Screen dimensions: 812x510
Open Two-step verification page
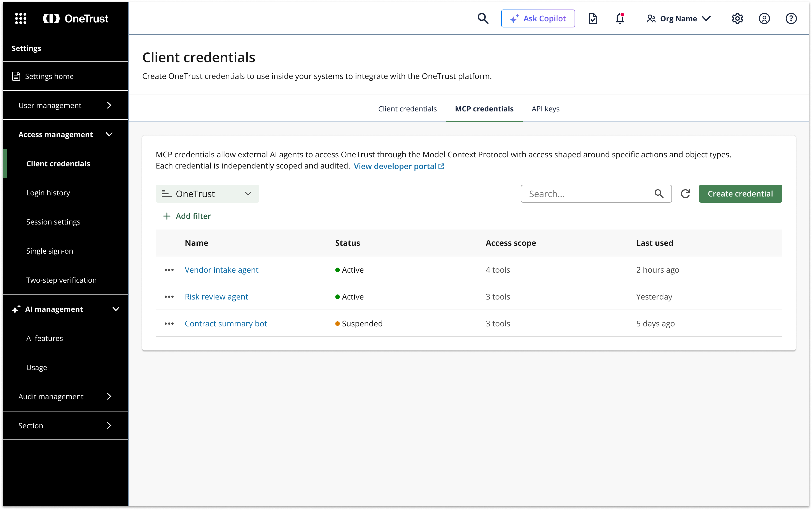(66, 280)
